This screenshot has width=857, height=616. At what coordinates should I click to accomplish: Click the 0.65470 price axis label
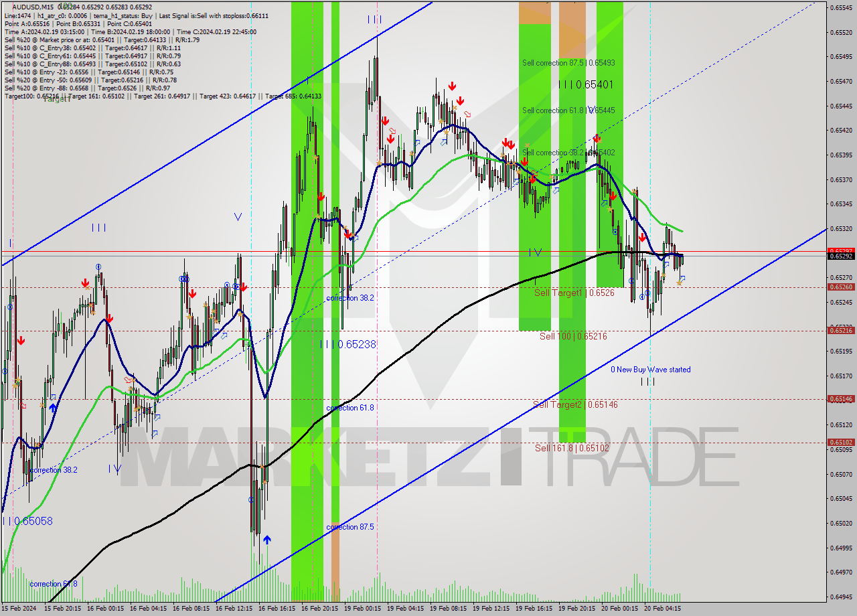coord(841,81)
